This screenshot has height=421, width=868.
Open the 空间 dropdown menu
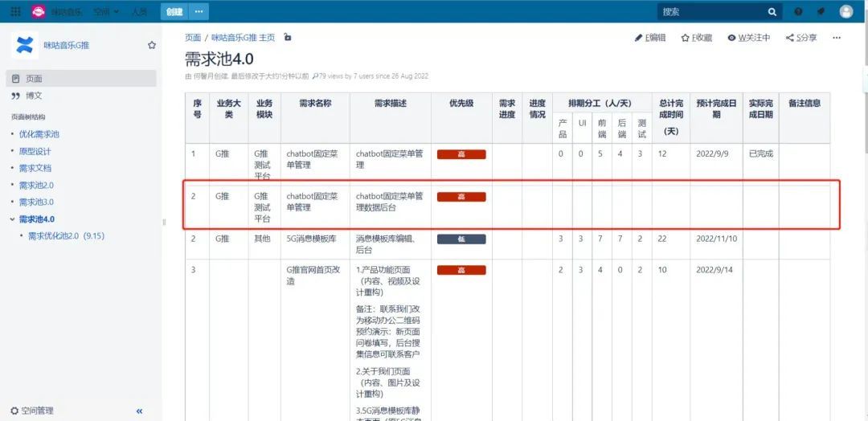[x=106, y=11]
